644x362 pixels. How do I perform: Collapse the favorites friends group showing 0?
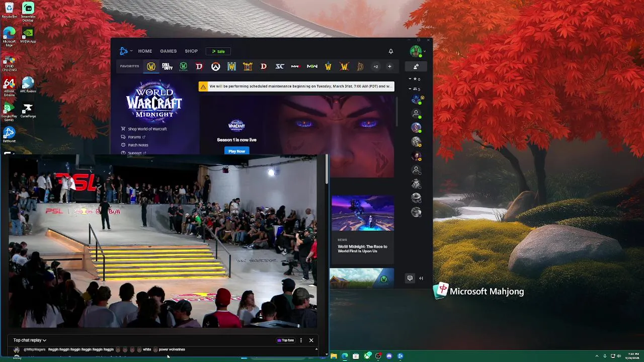coord(415,79)
